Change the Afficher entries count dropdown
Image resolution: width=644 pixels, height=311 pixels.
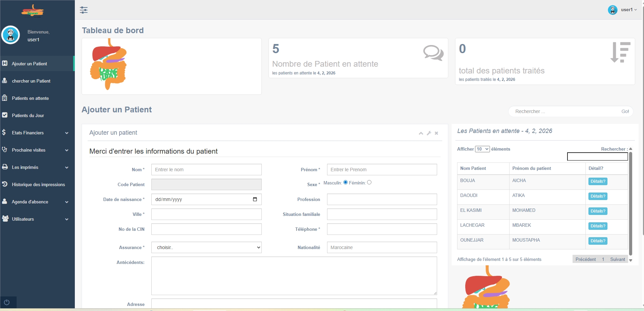(482, 149)
